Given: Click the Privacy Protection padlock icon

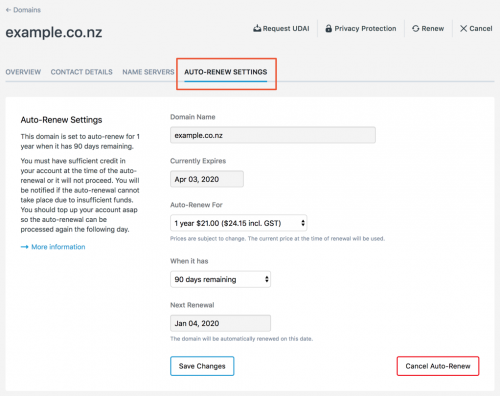Looking at the screenshot, I should [x=329, y=28].
